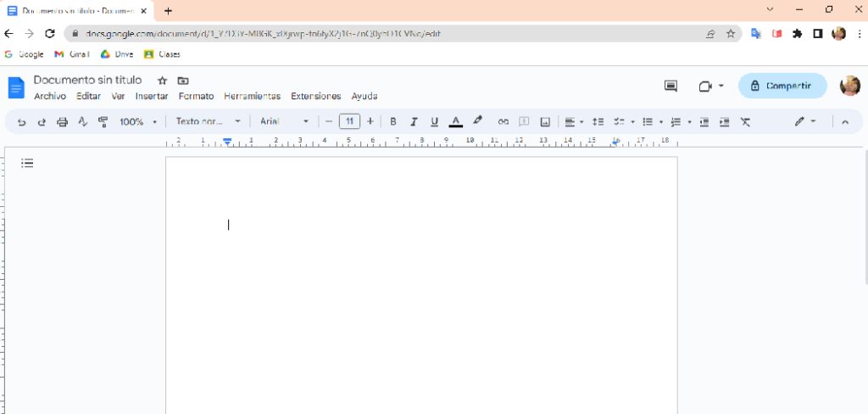Screen dimensions: 868x414
Task: Open the Arial font dropdown
Action: click(284, 121)
